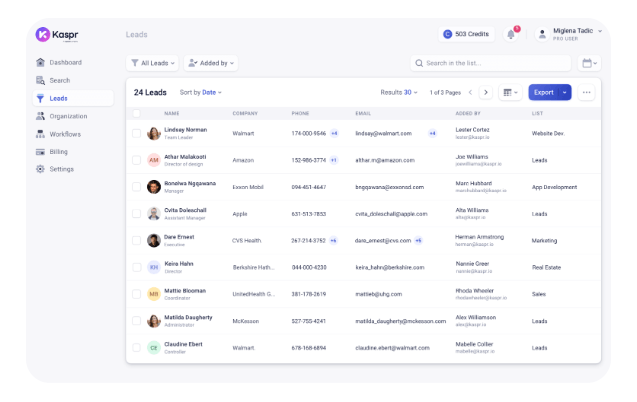Viewport: 637px width, 402px height.
Task: Click Claudine Ebert's CE avatar
Action: 154,348
